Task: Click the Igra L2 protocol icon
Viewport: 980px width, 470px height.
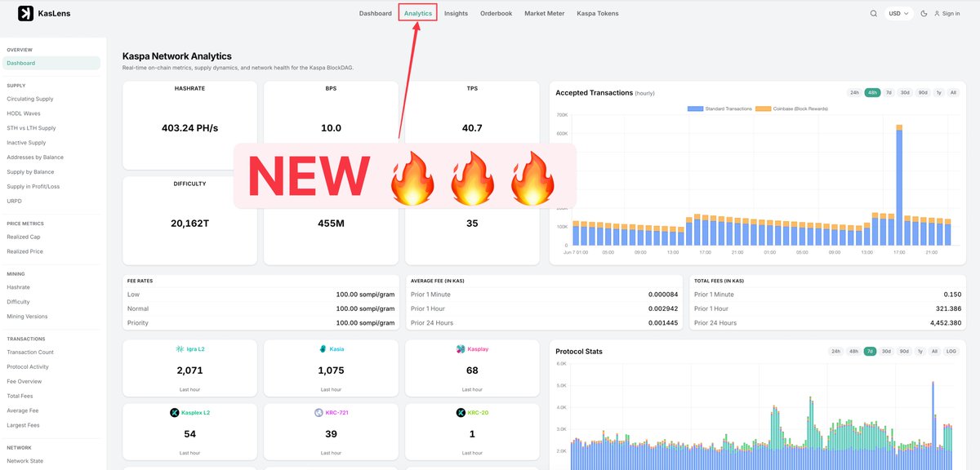Action: [x=180, y=349]
